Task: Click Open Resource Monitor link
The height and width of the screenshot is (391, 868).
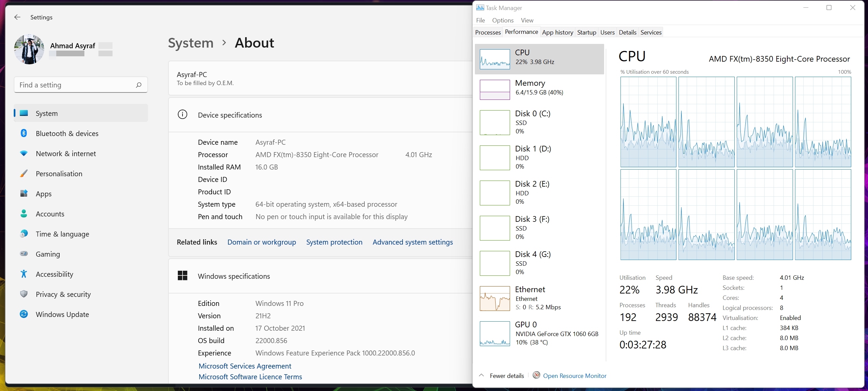Action: point(575,376)
